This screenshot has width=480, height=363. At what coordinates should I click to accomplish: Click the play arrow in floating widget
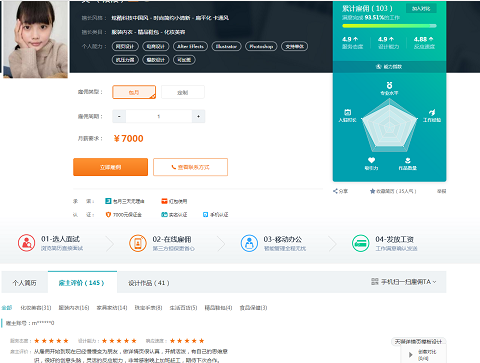(x=410, y=355)
